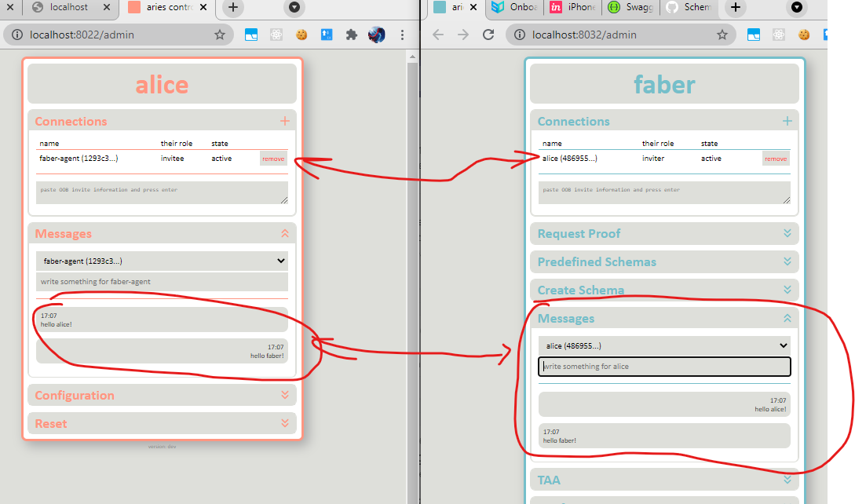Viewport: 855px width, 504px height.
Task: Open faber-agent recipient dropdown in alice Messages
Action: 162,261
